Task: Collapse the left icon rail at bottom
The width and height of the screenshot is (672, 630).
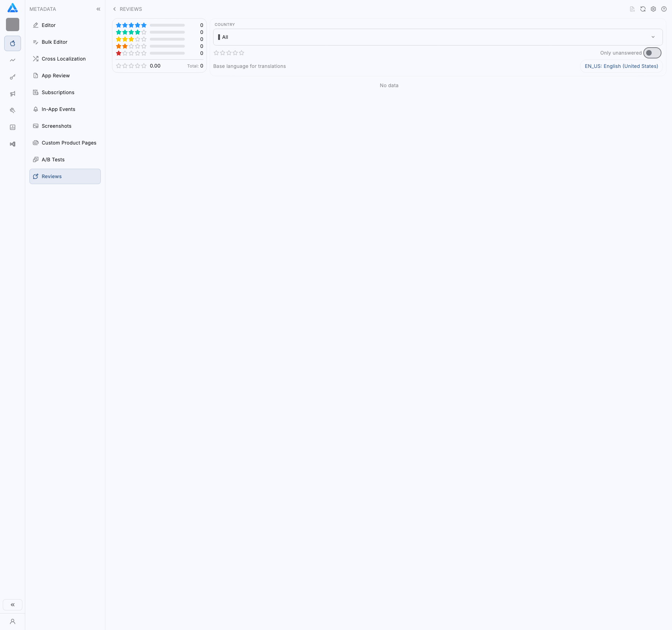Action: [x=13, y=605]
